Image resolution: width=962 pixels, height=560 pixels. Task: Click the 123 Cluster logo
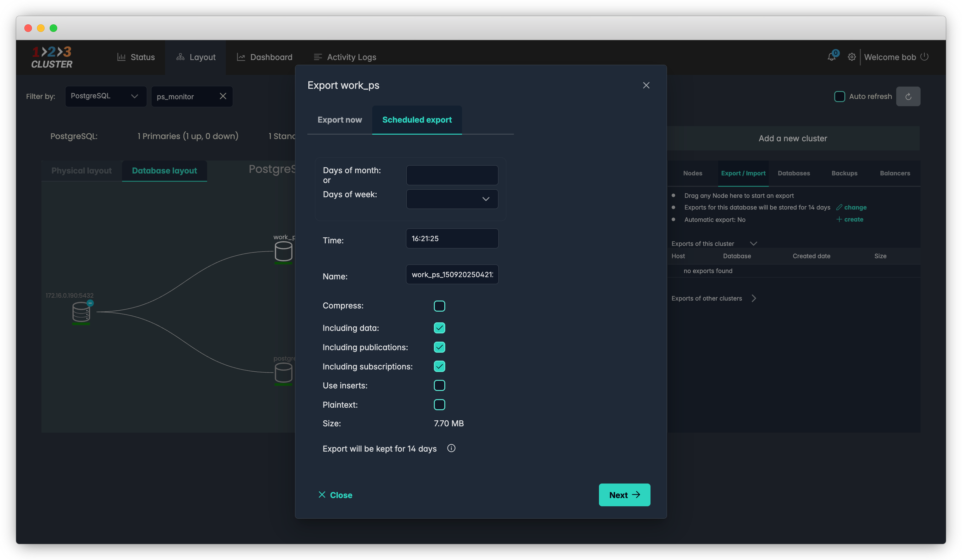(52, 57)
